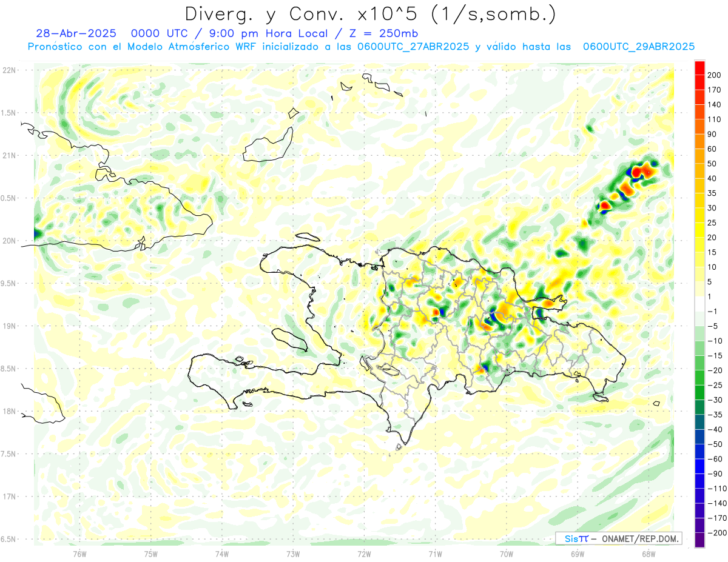This screenshot has height=562, width=728.
Task: Click the dark purple color bar segment below -200
Action: tap(699, 541)
